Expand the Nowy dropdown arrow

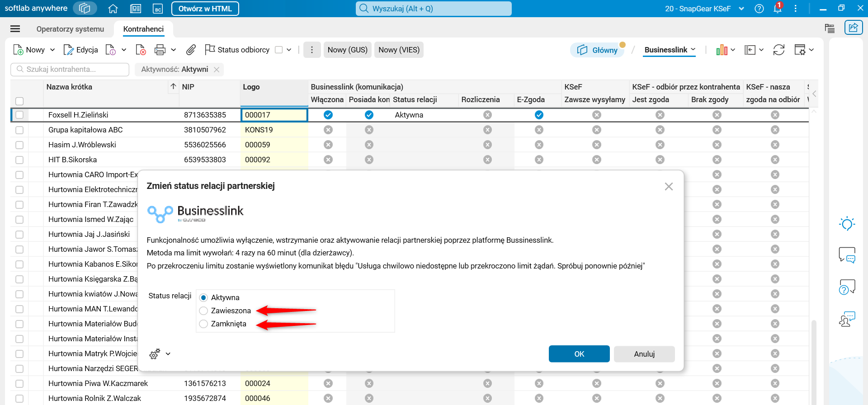(52, 50)
